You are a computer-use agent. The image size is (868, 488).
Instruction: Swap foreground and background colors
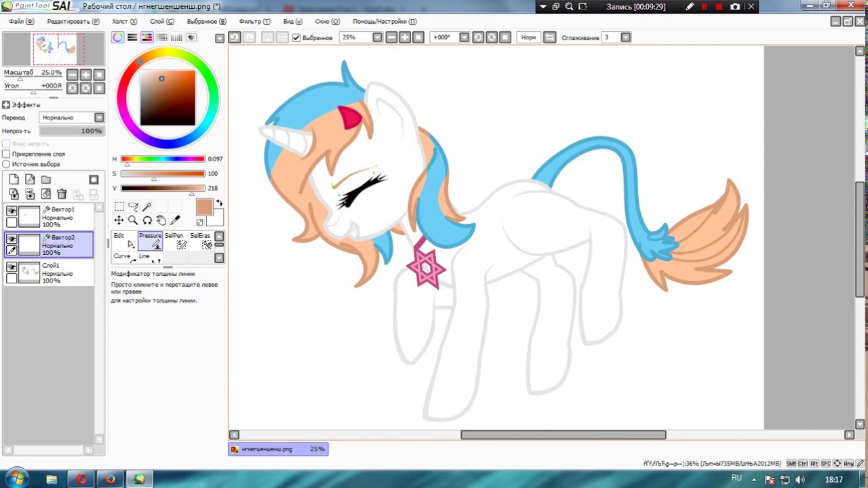(218, 203)
